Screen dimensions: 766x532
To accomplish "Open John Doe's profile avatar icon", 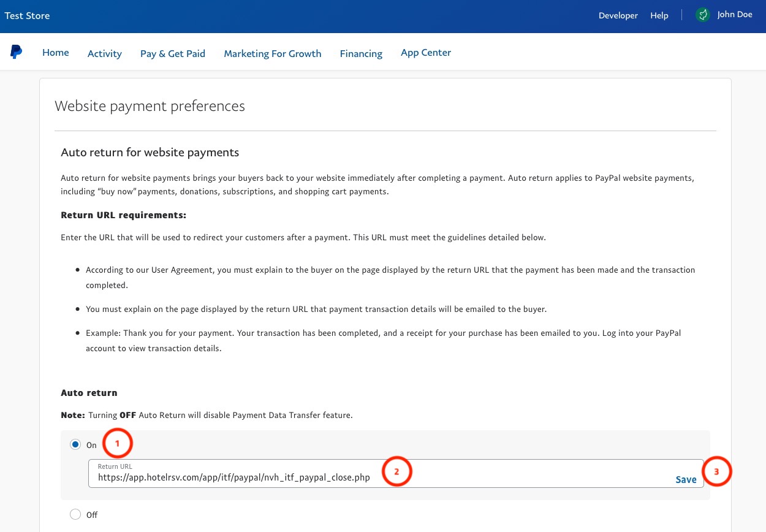I will (703, 15).
